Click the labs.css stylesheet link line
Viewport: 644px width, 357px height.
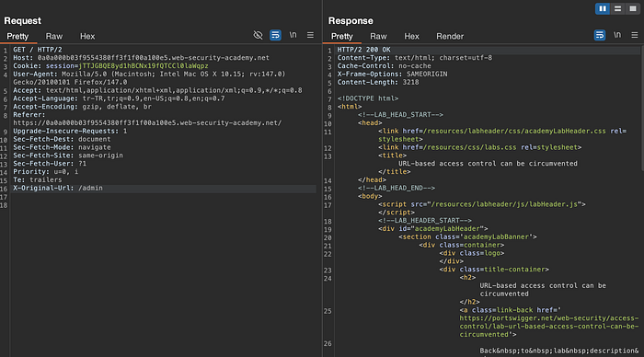coord(479,147)
